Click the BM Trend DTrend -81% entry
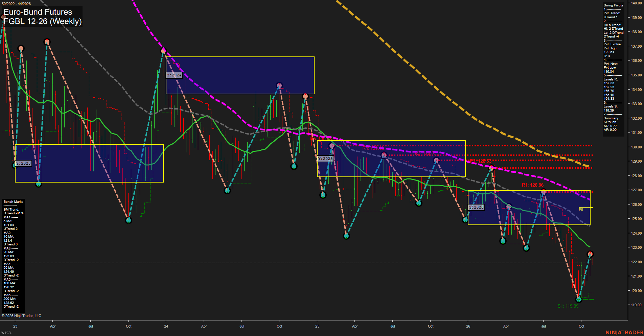 coord(14,212)
